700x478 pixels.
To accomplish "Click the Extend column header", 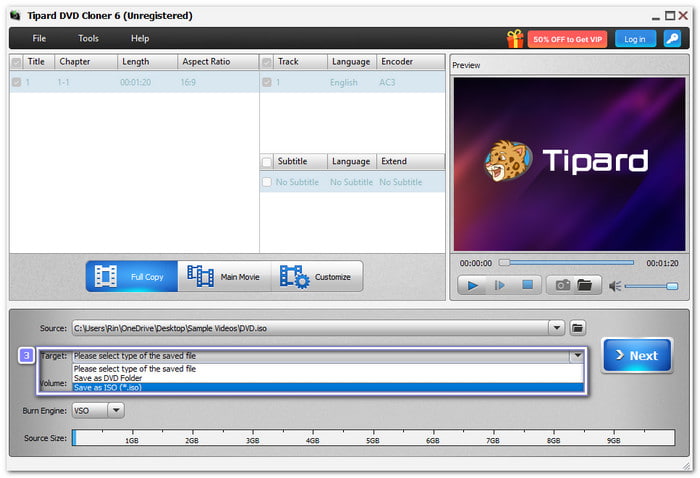I will (x=410, y=161).
